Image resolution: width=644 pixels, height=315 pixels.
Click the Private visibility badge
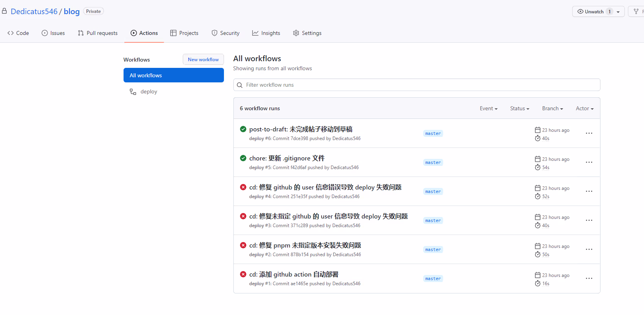click(x=93, y=11)
